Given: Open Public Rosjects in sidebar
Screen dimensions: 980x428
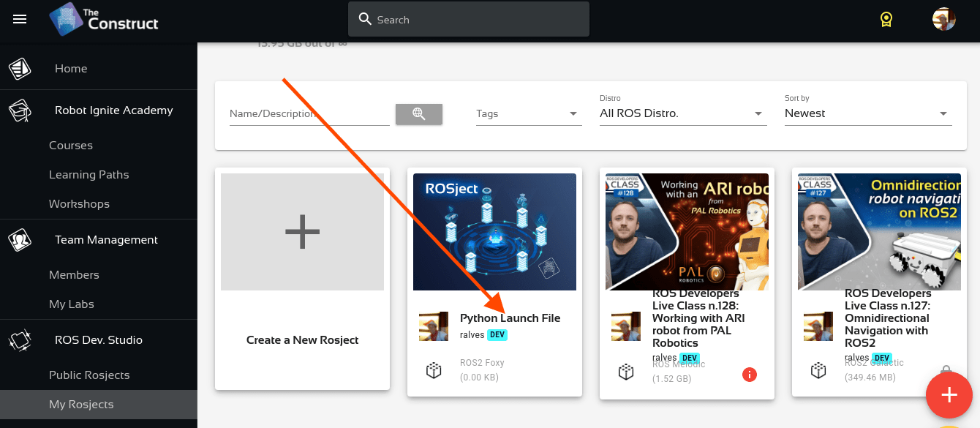Looking at the screenshot, I should (89, 375).
